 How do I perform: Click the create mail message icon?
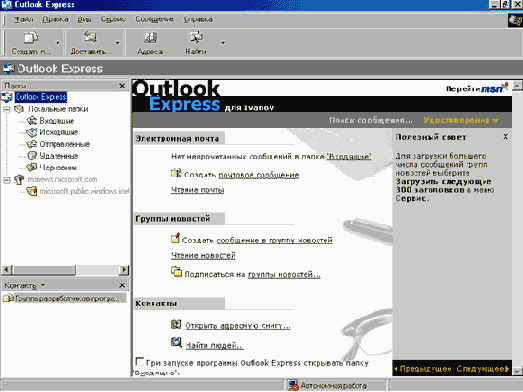click(176, 173)
